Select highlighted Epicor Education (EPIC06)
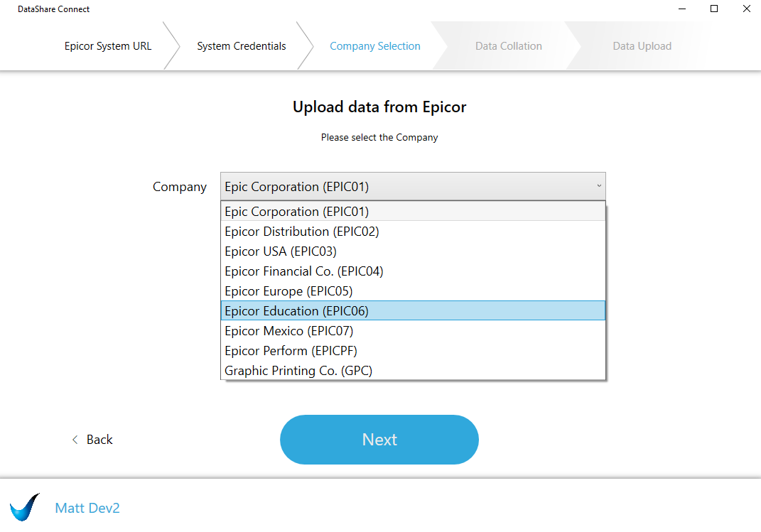The height and width of the screenshot is (532, 761). [413, 311]
